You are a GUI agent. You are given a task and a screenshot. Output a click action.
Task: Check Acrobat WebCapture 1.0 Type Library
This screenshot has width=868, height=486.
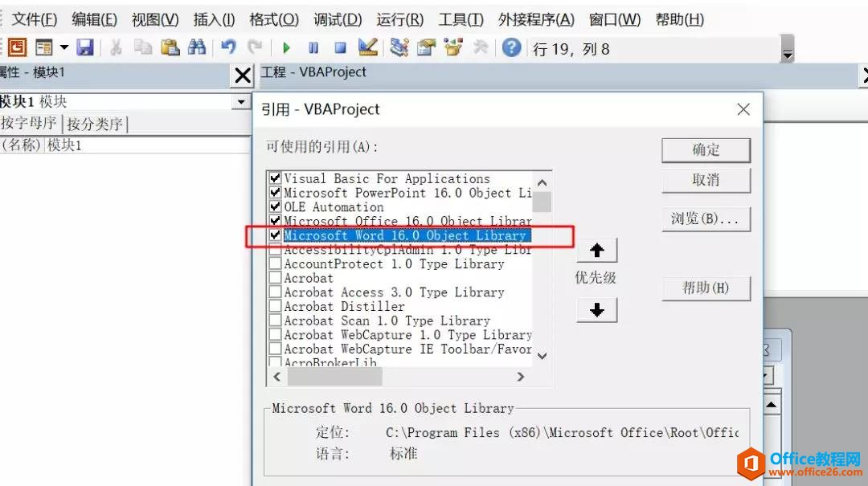tap(275, 334)
